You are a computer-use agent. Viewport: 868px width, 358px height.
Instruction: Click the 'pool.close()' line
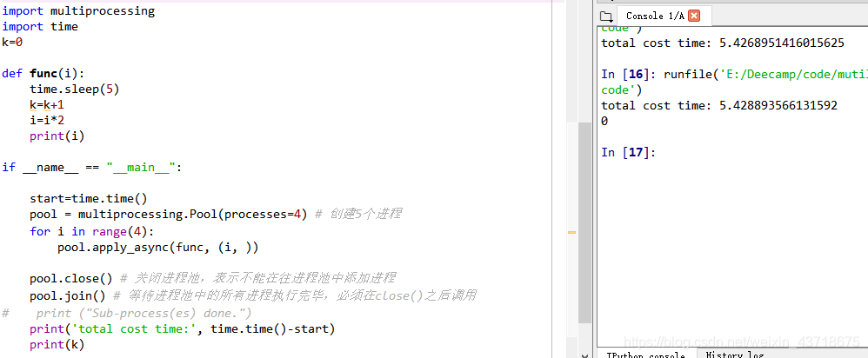(213, 278)
